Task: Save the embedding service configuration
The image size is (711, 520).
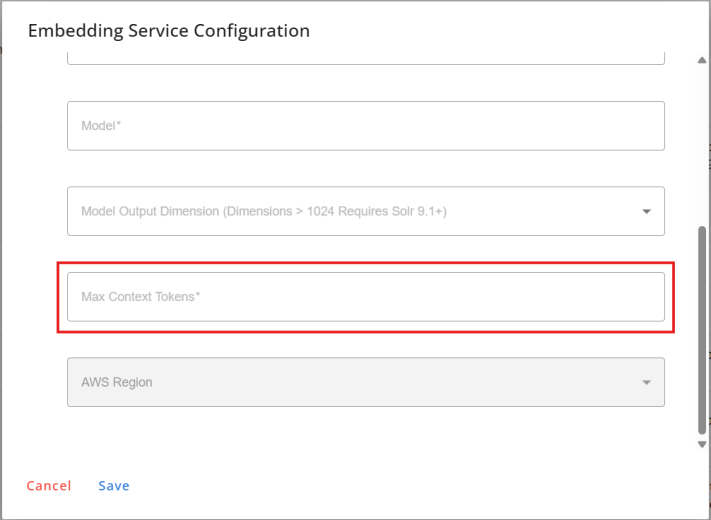Action: pos(114,486)
